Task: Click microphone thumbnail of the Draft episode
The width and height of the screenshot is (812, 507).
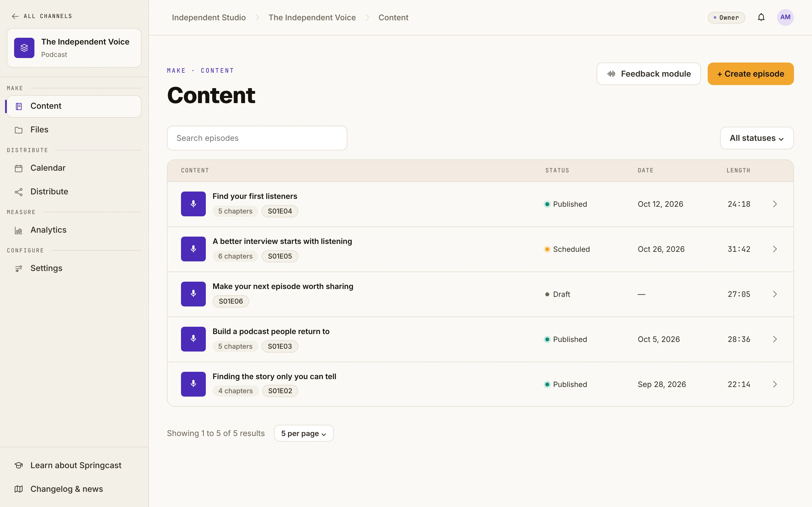Action: tap(193, 294)
